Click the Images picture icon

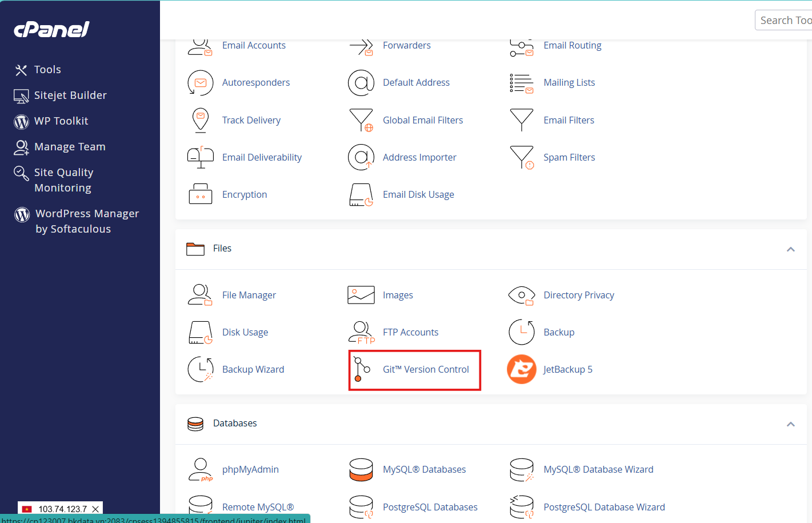click(x=361, y=295)
